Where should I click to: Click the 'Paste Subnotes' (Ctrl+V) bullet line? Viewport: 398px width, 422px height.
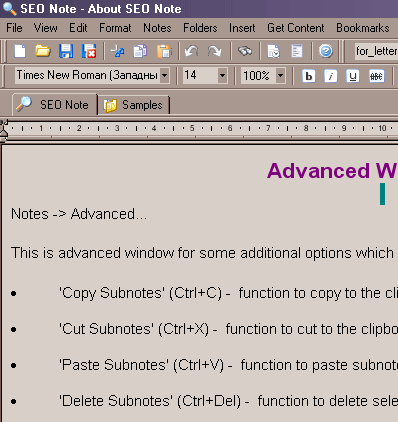point(228,365)
